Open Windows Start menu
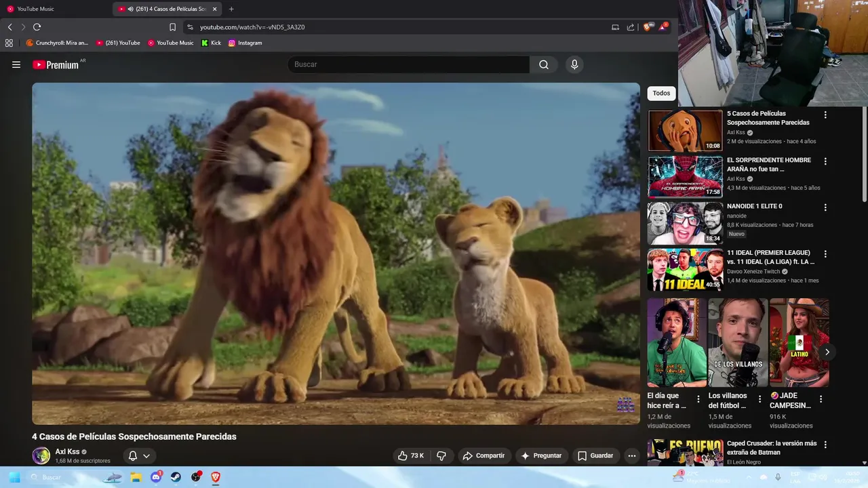The image size is (868, 488). 14,477
